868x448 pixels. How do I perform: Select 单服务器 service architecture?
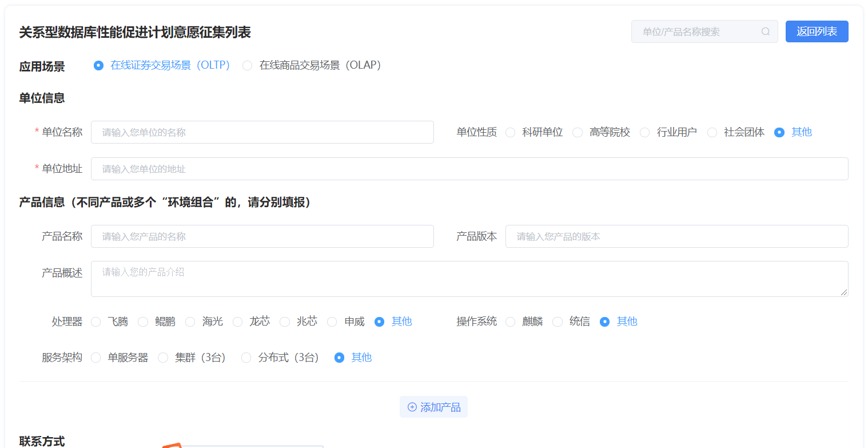coord(95,357)
